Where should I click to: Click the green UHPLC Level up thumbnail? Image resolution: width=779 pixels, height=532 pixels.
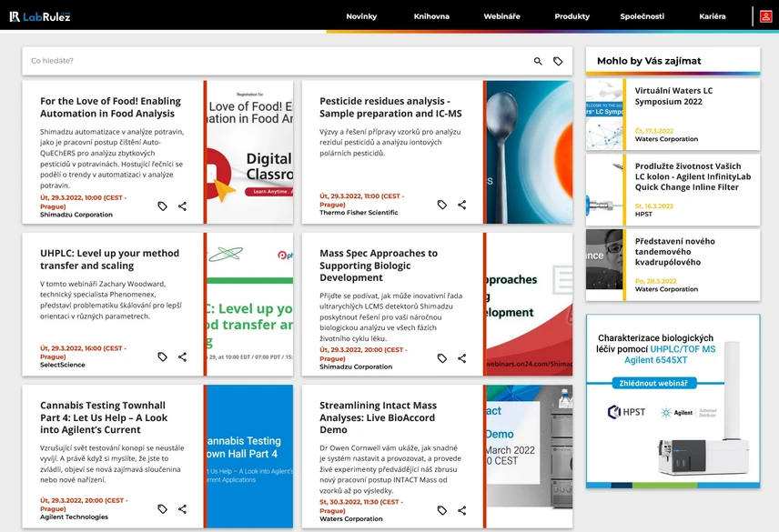pyautogui.click(x=250, y=304)
